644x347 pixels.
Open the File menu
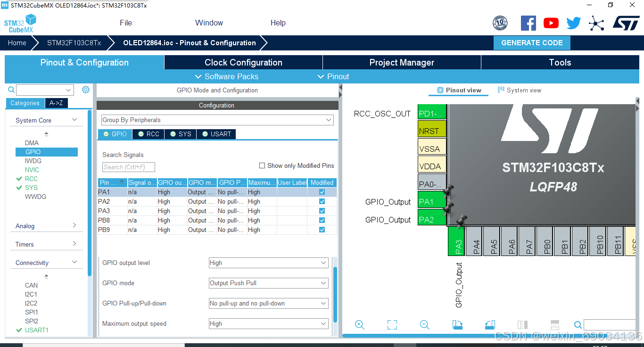[126, 23]
